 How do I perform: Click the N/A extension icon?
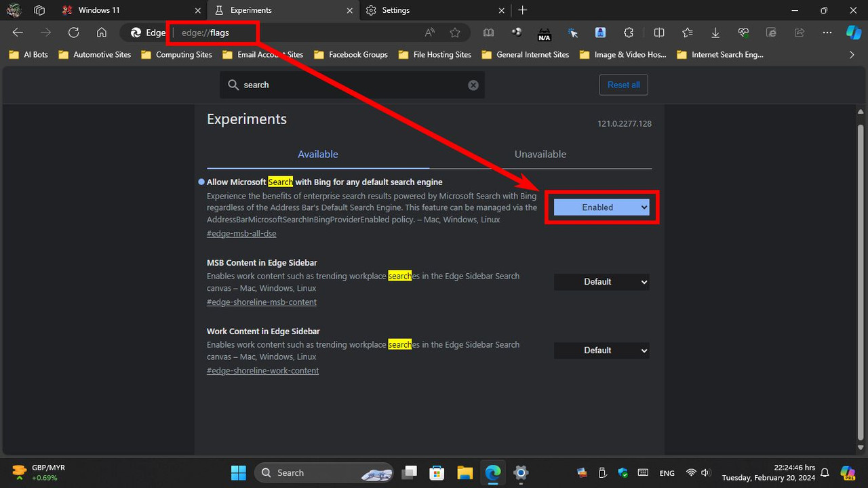point(544,33)
